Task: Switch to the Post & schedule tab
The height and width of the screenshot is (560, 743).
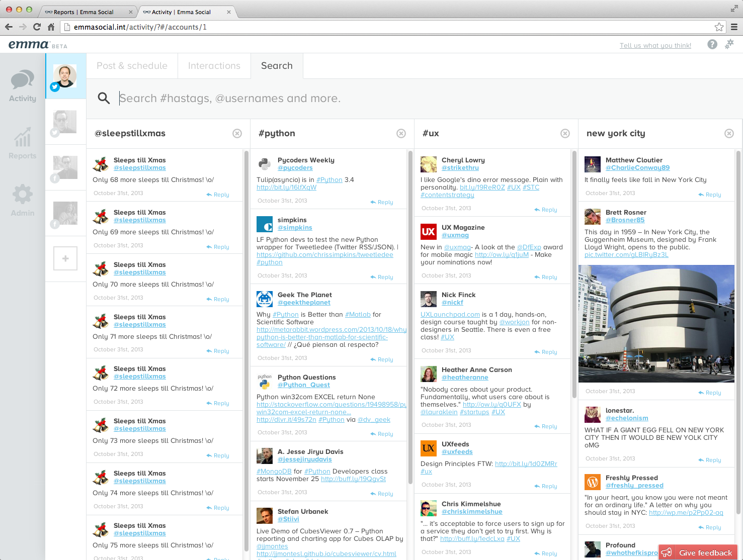Action: tap(132, 66)
